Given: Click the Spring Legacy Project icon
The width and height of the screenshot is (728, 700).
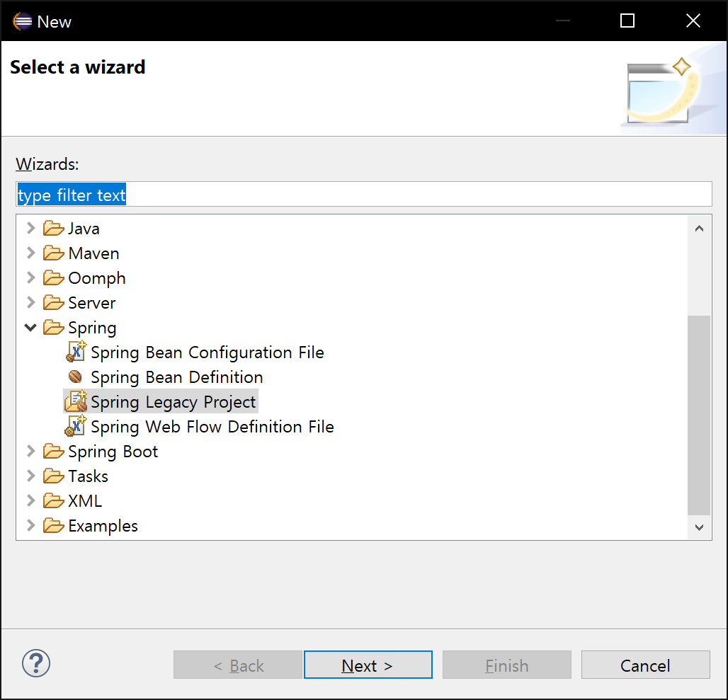Looking at the screenshot, I should [x=76, y=401].
